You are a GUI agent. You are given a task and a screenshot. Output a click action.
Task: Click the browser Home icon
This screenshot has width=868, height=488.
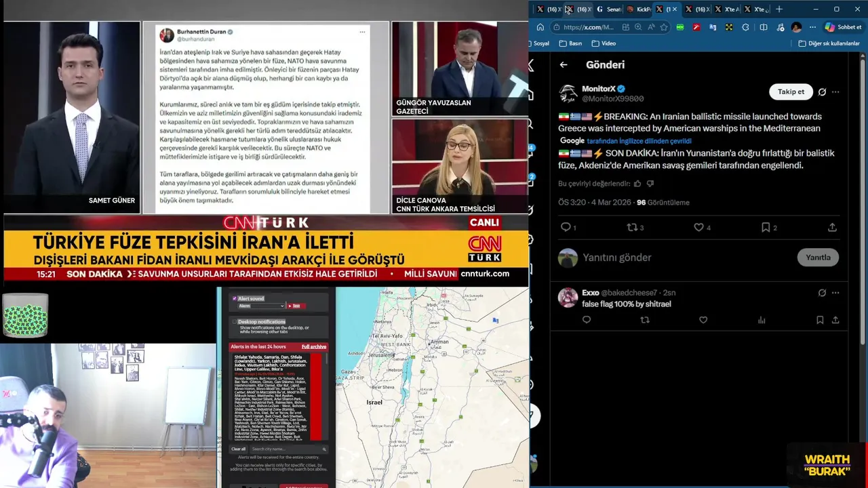click(540, 27)
